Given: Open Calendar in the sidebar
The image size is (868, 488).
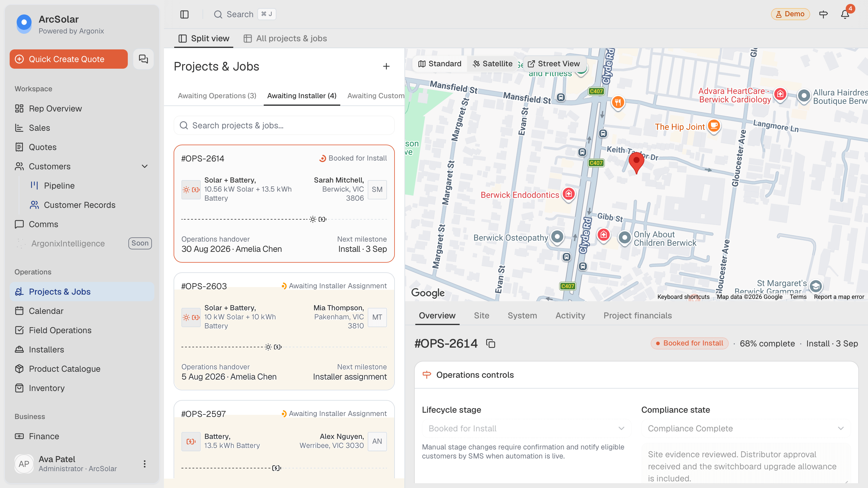Looking at the screenshot, I should click(x=82, y=311).
